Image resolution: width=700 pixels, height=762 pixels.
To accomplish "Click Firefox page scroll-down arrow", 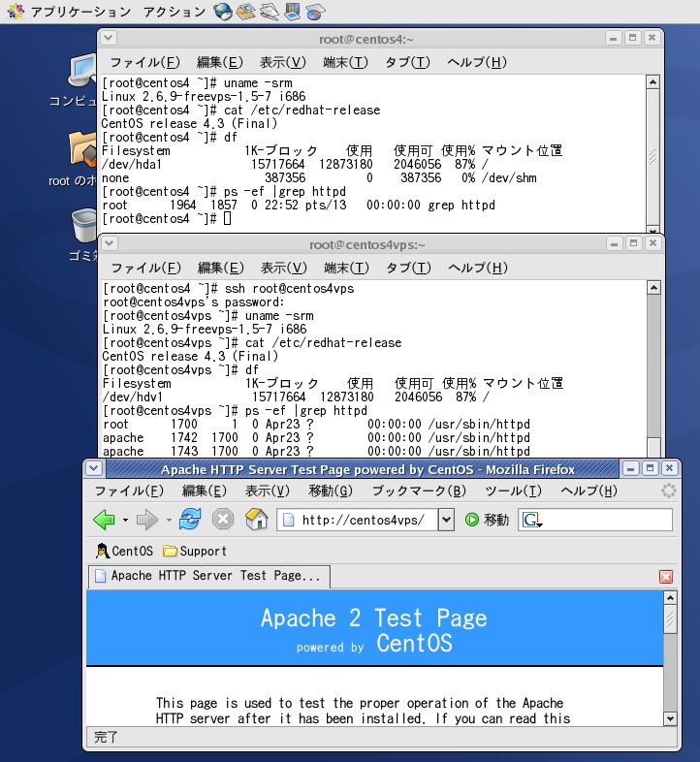I will click(670, 718).
